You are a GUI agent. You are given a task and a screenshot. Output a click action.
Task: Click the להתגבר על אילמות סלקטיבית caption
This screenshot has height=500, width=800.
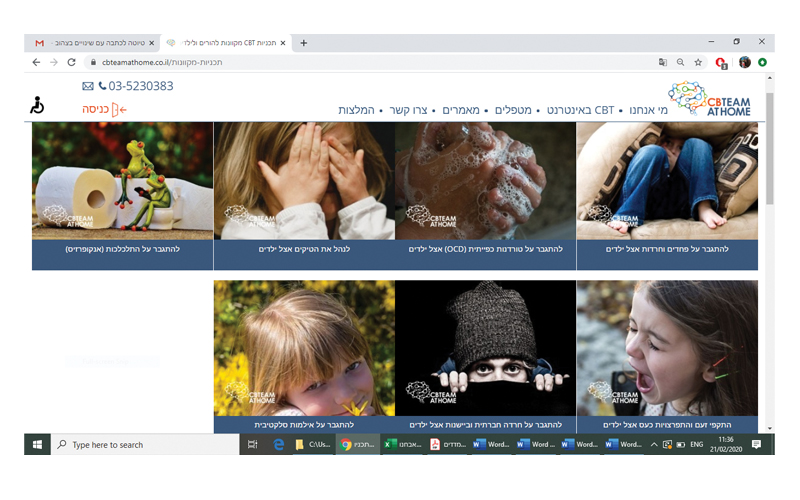coord(304,424)
